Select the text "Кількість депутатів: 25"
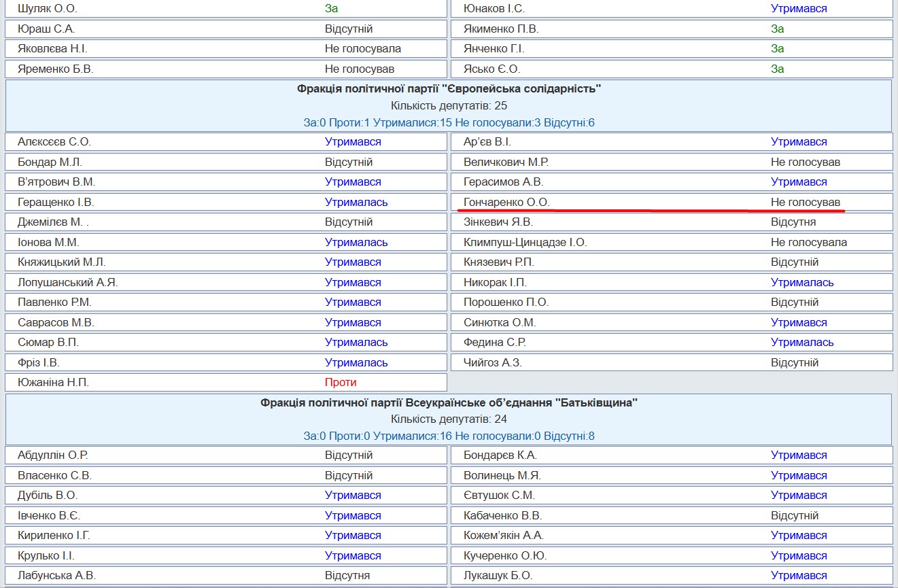898x588 pixels. click(449, 106)
